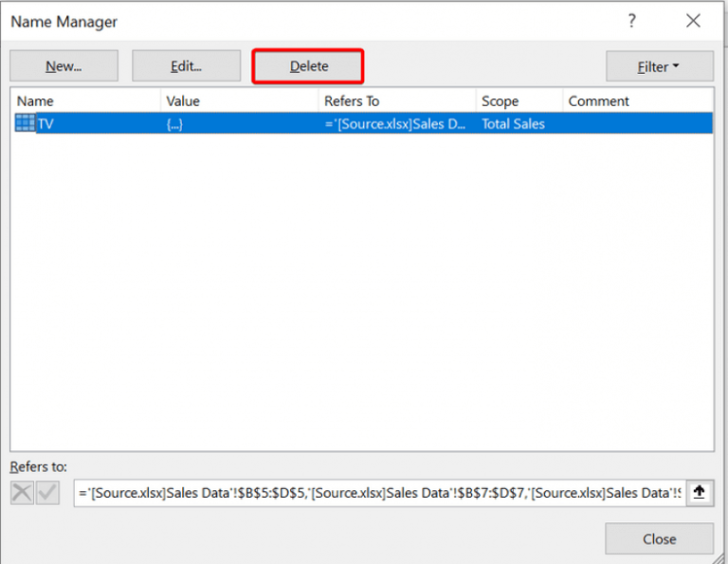Click inside the Refers to formula field

(379, 493)
